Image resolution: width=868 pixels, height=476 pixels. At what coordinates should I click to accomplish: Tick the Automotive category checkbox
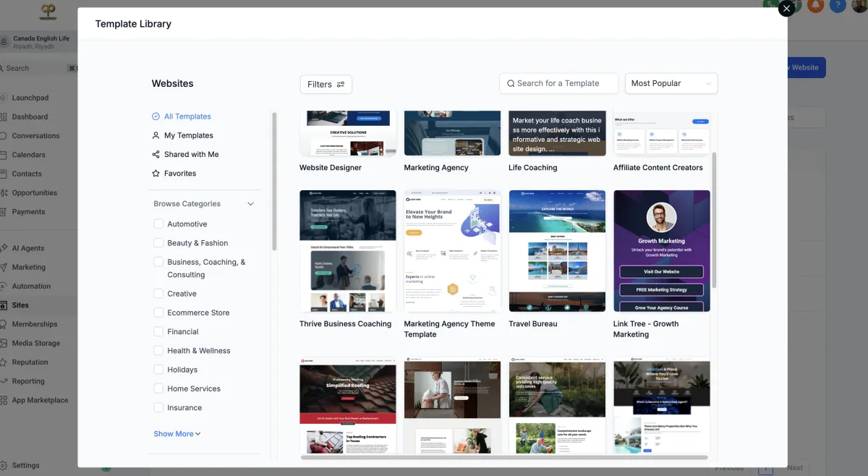(x=158, y=224)
